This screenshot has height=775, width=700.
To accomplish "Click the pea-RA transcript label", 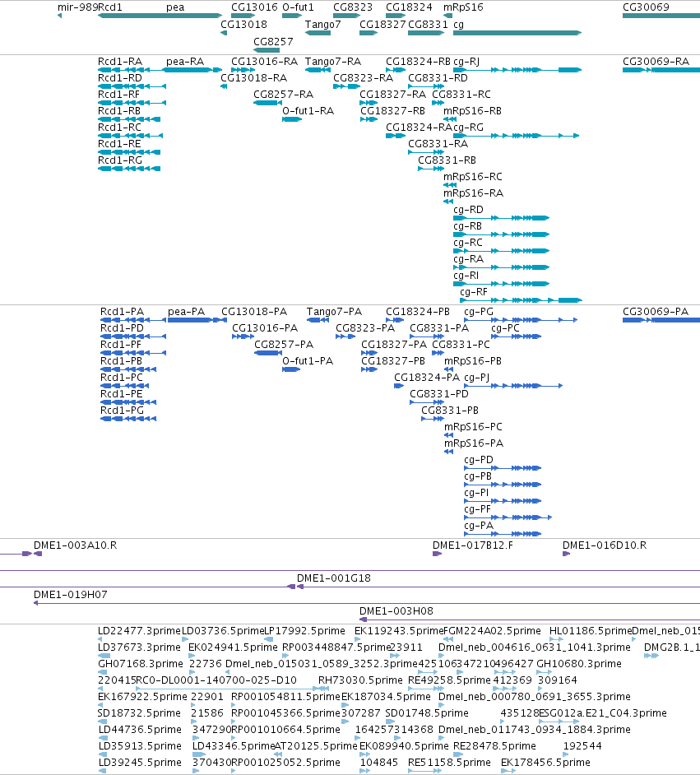I will pos(185,61).
